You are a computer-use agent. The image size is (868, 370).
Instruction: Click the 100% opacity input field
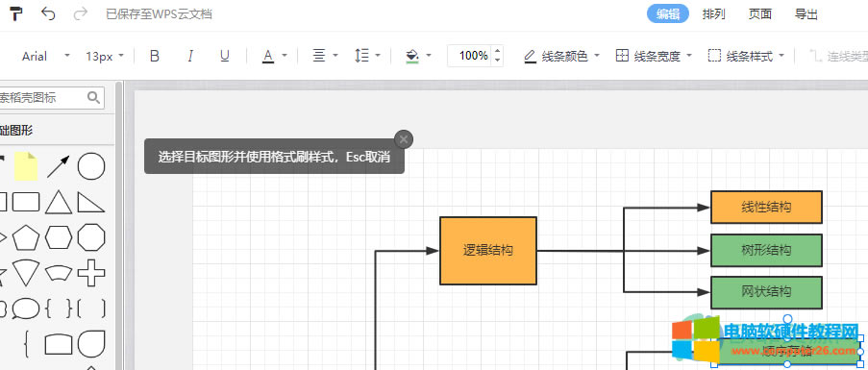coord(470,56)
